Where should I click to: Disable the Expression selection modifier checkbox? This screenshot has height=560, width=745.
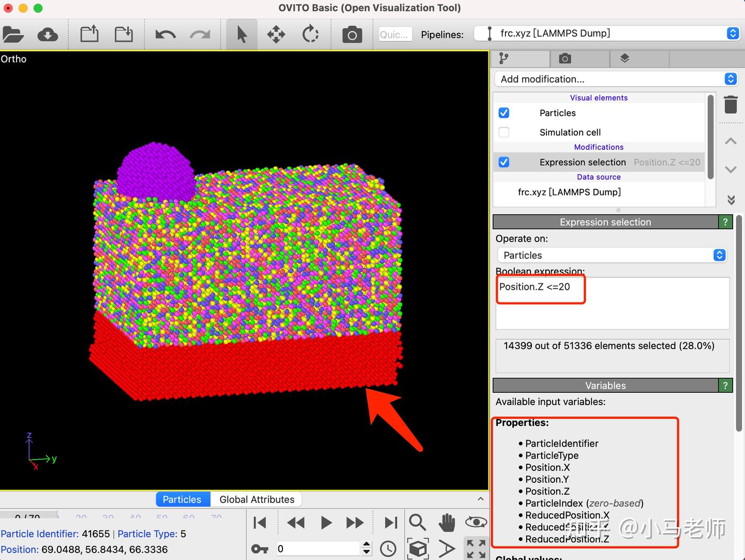504,162
